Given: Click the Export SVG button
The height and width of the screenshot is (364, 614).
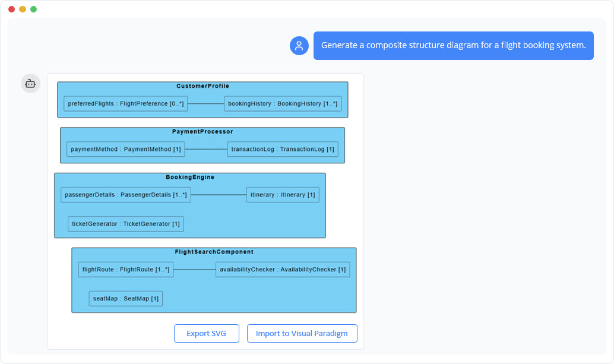Looking at the screenshot, I should 206,333.
